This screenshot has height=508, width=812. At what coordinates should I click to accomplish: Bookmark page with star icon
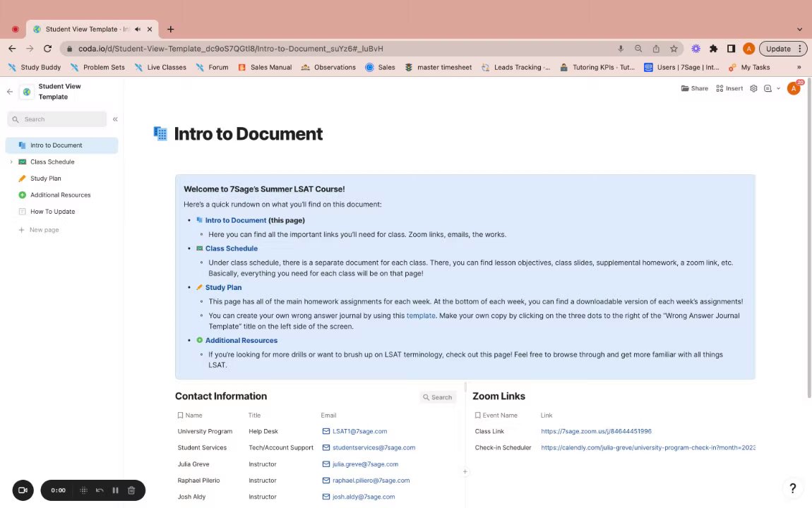click(x=674, y=49)
